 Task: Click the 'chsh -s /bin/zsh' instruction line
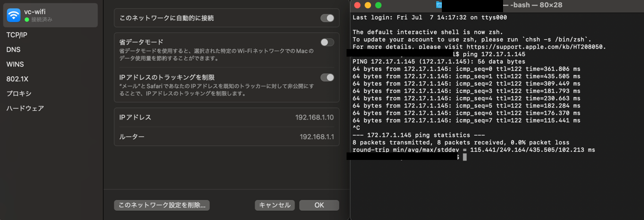pos(472,39)
